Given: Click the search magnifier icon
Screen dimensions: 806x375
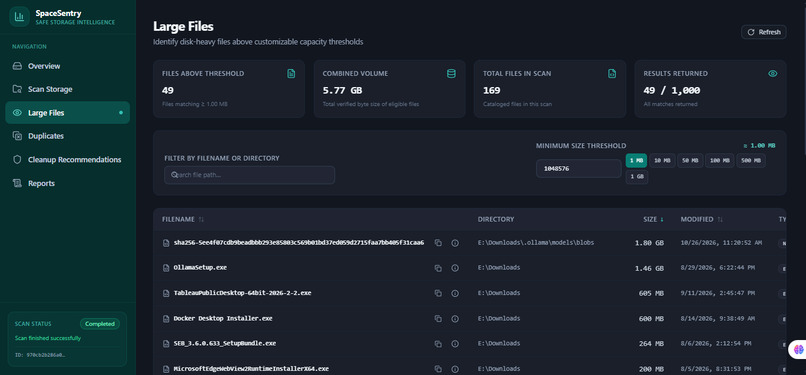Looking at the screenshot, I should pos(174,175).
